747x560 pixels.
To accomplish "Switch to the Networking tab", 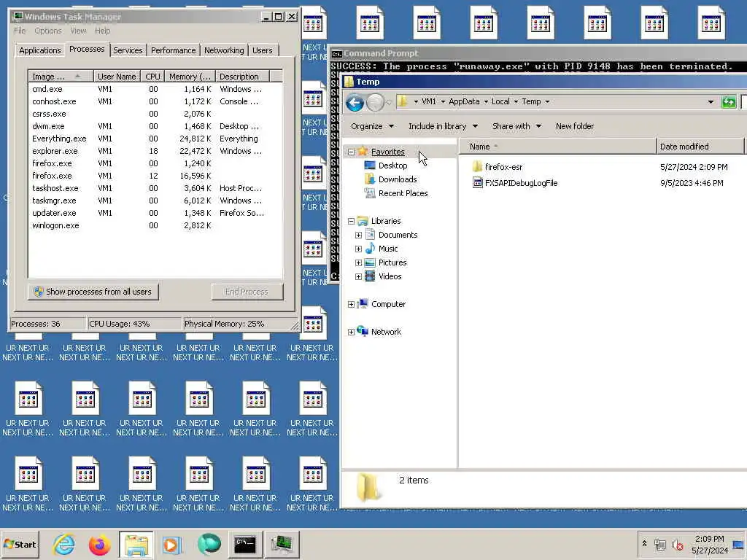I will tap(224, 50).
